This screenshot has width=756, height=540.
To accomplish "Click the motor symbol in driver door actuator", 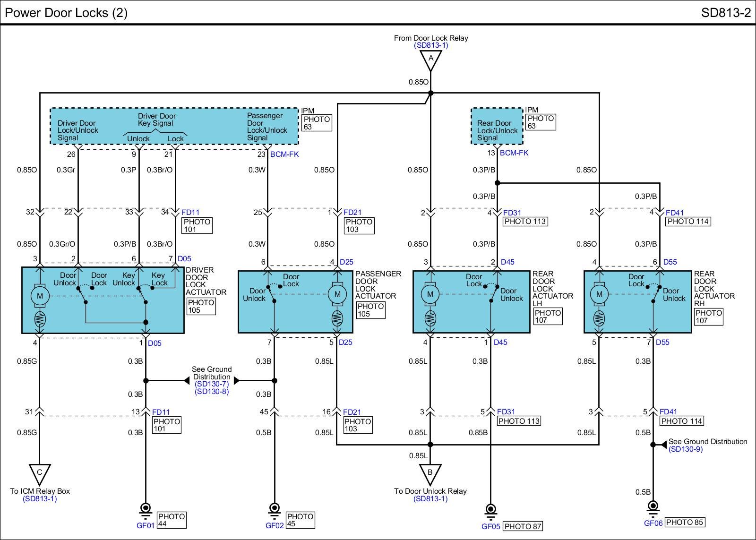I will [x=40, y=296].
